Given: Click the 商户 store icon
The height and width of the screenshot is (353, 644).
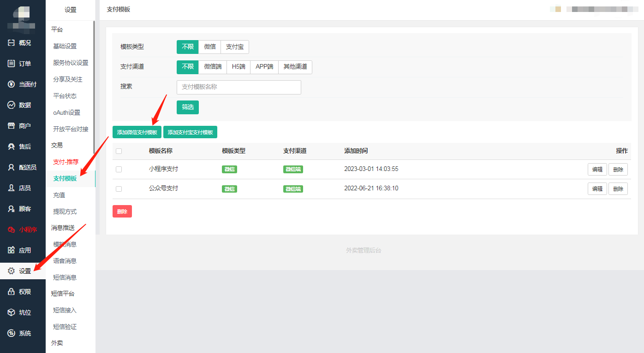Looking at the screenshot, I should (12, 126).
